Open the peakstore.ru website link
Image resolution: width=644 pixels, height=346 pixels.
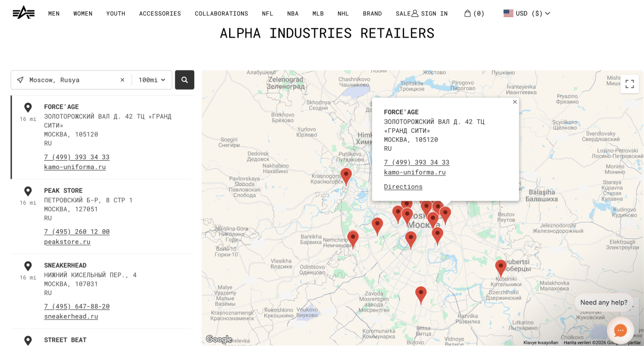67,241
